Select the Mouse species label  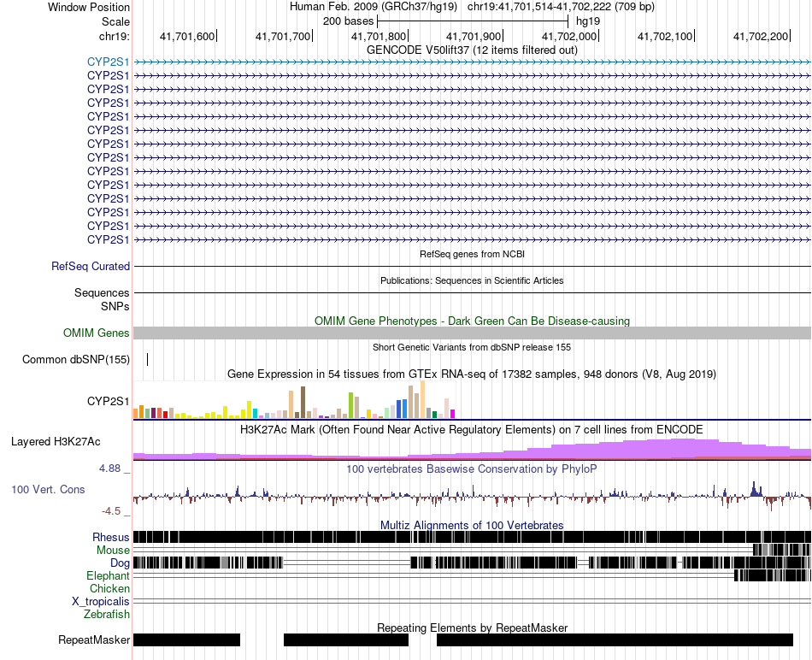click(x=113, y=551)
